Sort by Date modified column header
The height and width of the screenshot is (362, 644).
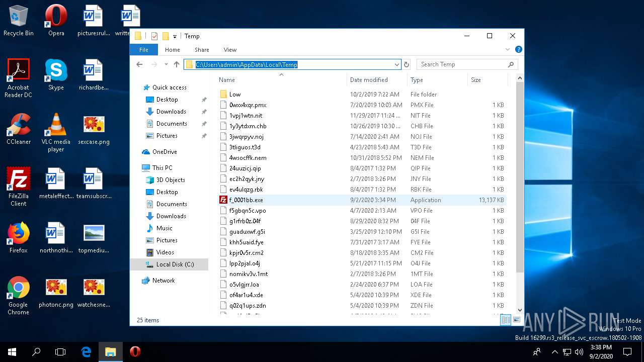pos(377,80)
